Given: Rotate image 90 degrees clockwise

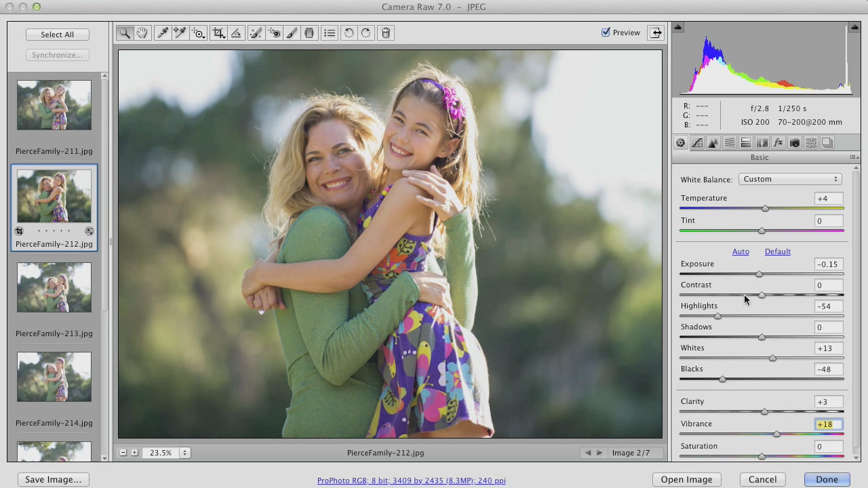Looking at the screenshot, I should point(366,33).
